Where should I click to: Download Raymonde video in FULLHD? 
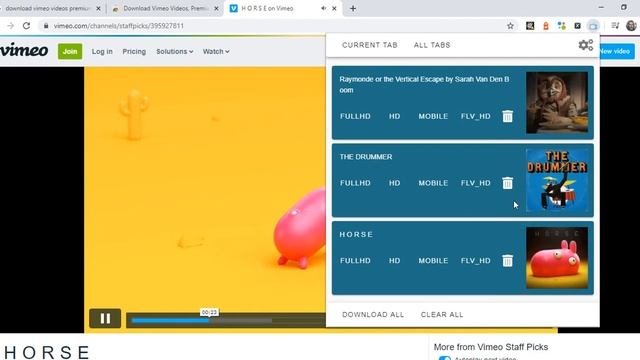pos(355,116)
